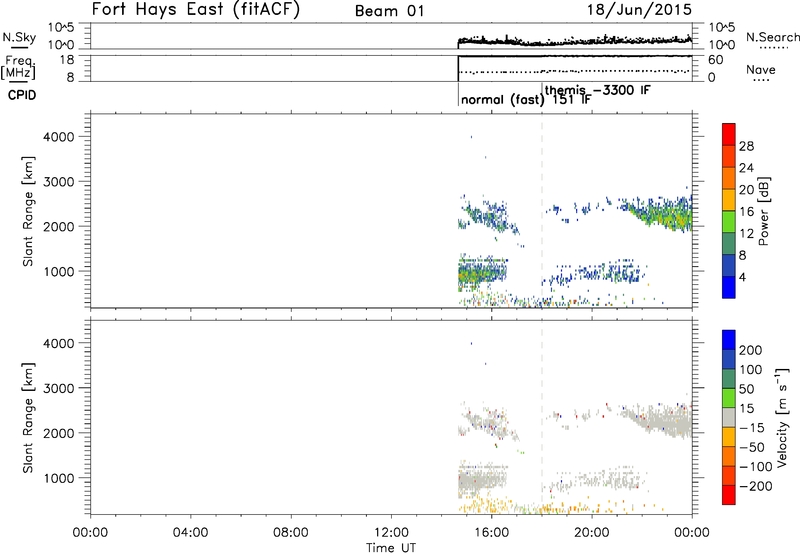Click the 'CPID' row label
The height and width of the screenshot is (554, 800).
pyautogui.click(x=22, y=95)
